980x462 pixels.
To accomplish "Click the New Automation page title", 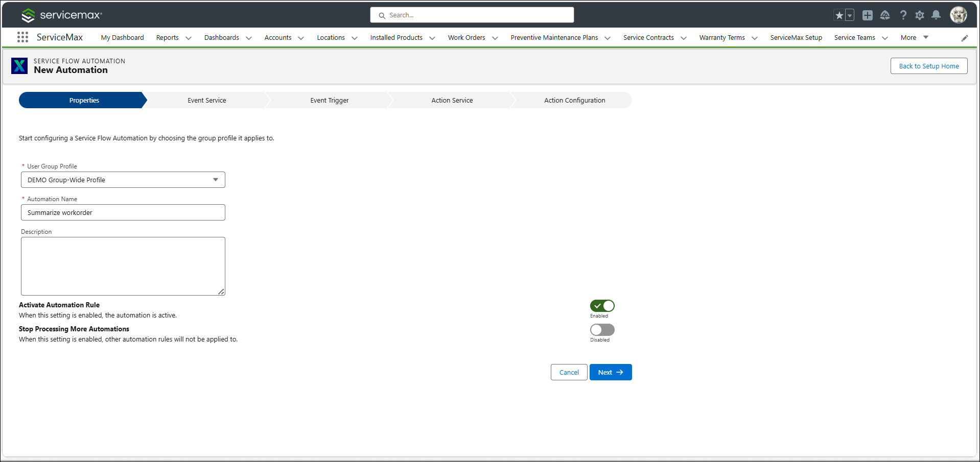I will 71,70.
